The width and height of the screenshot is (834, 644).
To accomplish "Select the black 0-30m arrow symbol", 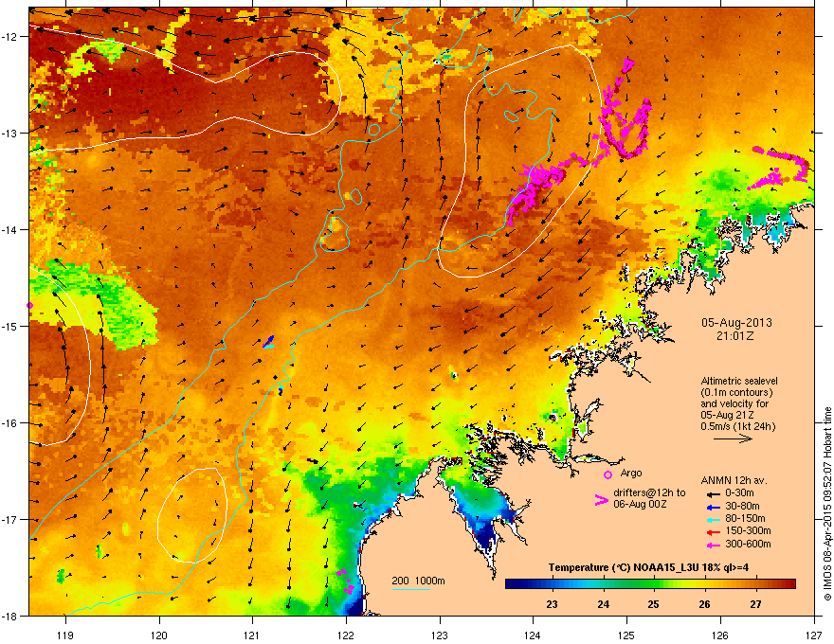I will click(x=714, y=493).
